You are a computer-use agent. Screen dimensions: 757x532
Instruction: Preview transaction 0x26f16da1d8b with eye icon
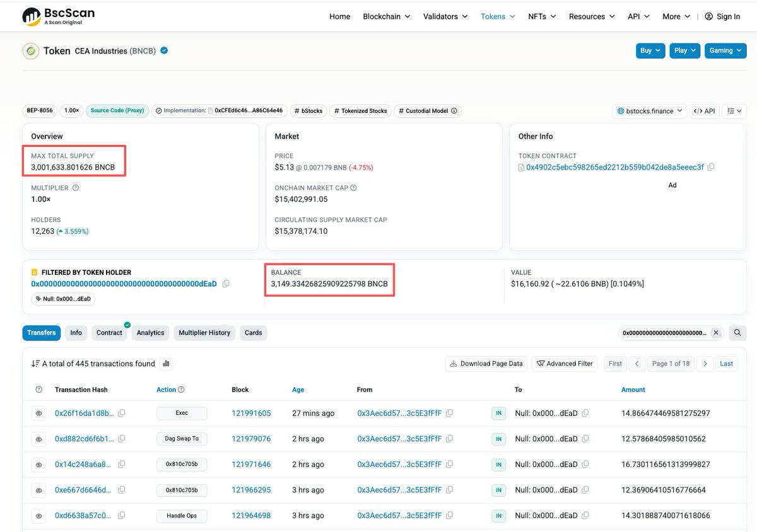39,413
